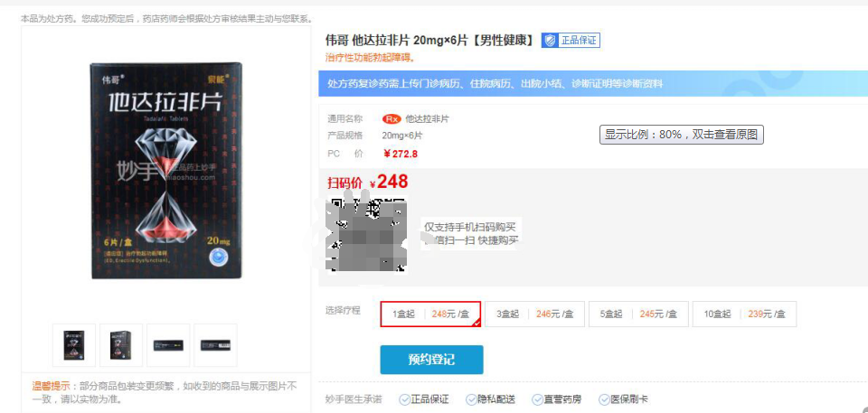Viewport: 868px width, 413px height.
Task: Select the 5盒起 245元 option
Action: click(638, 314)
